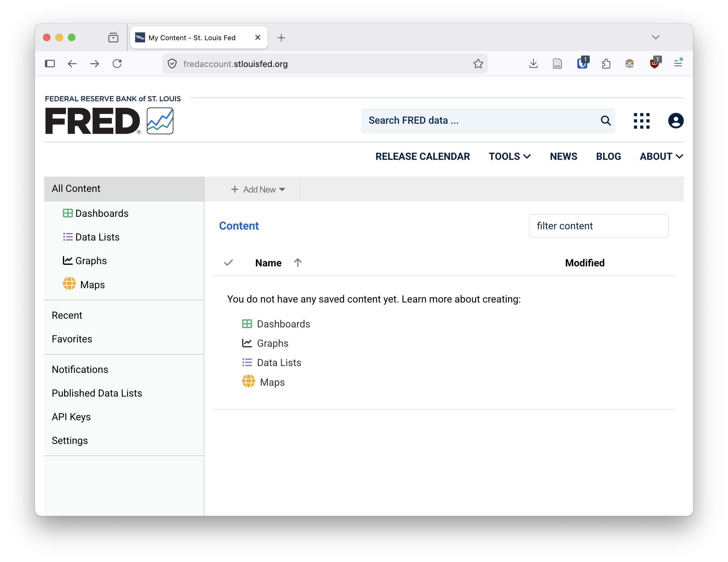Open Recent in the sidebar
The image size is (728, 562).
[x=67, y=316]
